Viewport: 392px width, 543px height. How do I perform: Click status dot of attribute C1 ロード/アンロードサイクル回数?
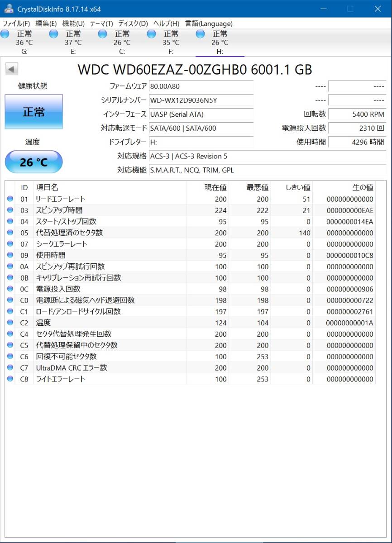pos(10,312)
